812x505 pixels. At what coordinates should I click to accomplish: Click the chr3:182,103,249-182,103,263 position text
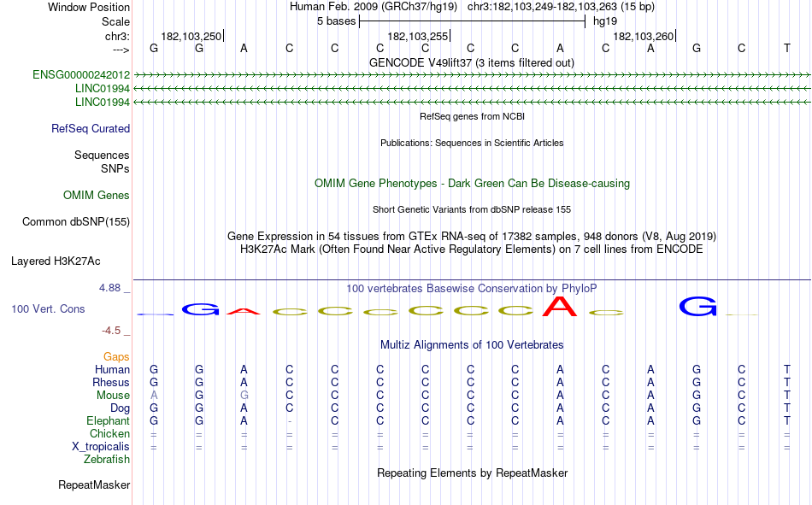pyautogui.click(x=561, y=7)
